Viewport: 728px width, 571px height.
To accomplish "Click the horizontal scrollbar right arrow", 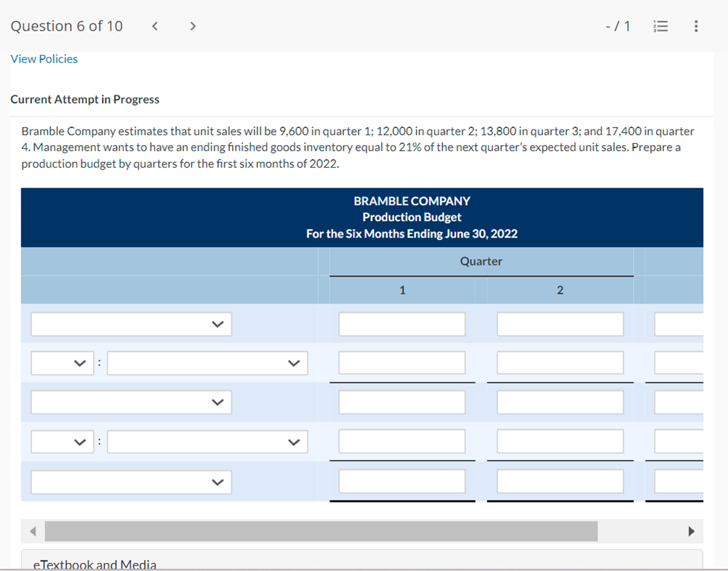I will [691, 531].
